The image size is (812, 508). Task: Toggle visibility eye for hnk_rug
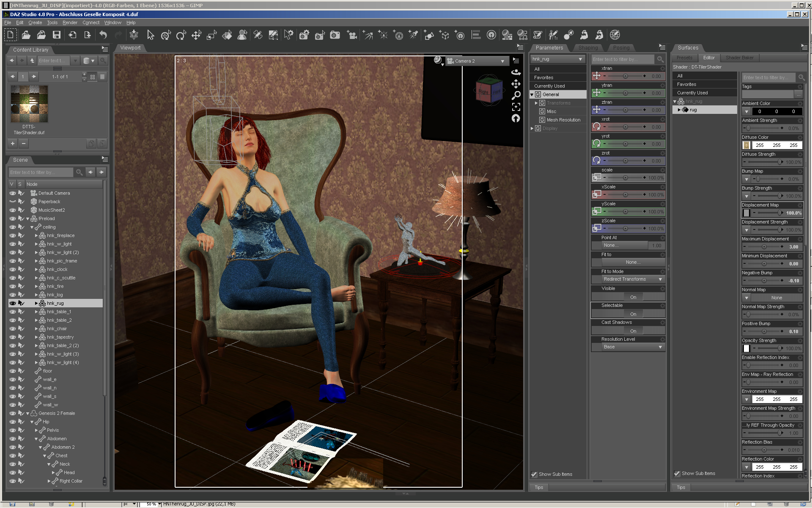click(13, 303)
